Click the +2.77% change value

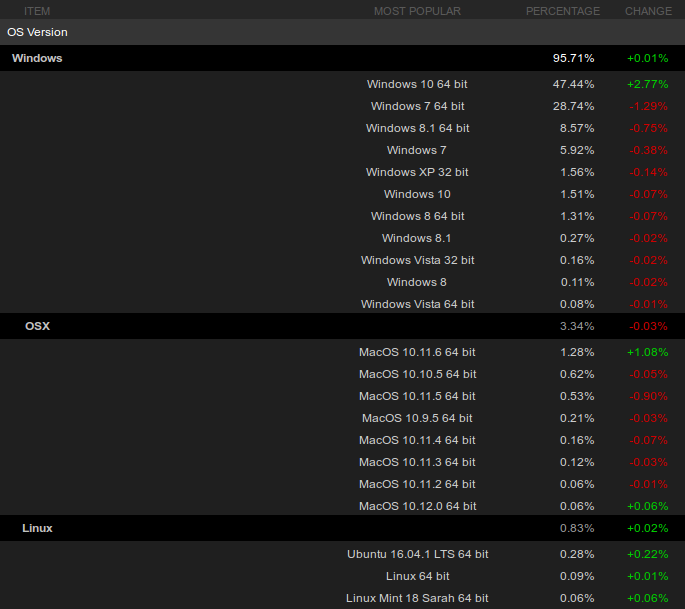647,84
